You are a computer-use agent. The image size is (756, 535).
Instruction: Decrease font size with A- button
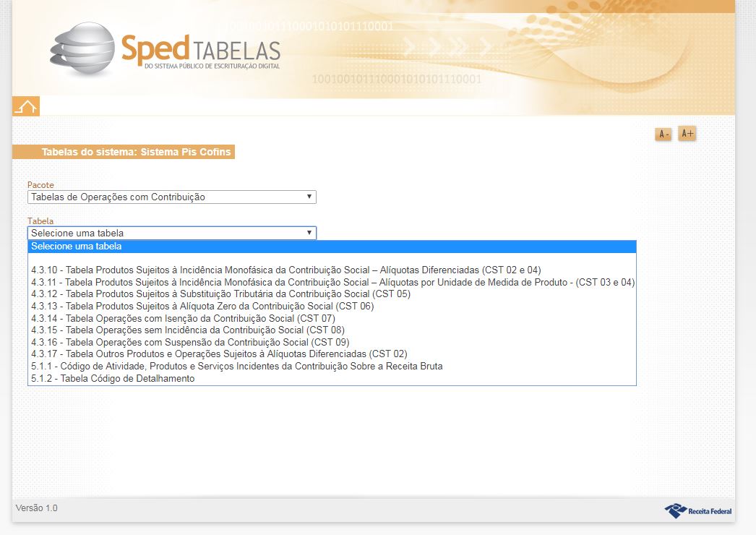[663, 134]
